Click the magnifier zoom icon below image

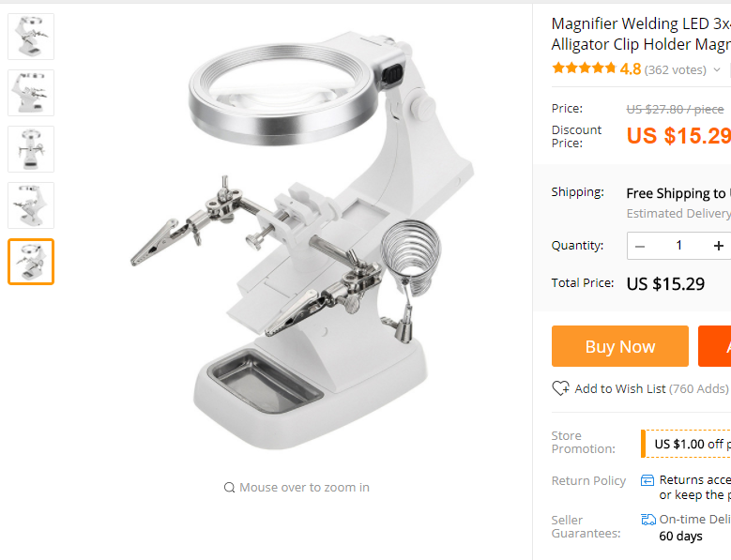229,488
